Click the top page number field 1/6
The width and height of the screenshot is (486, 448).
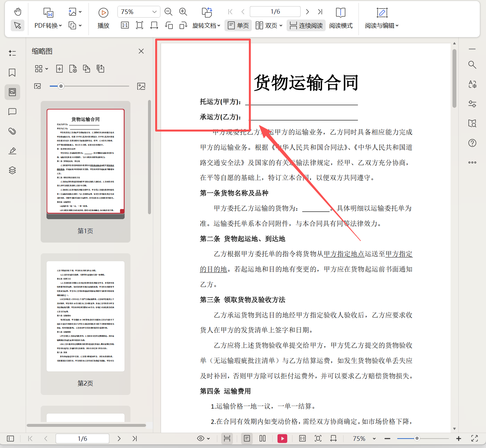coord(275,12)
